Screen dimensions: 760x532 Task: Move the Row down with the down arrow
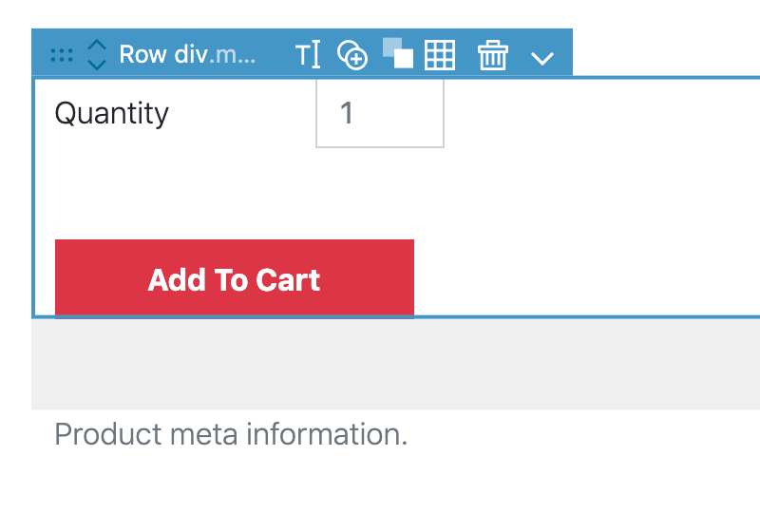tap(97, 65)
